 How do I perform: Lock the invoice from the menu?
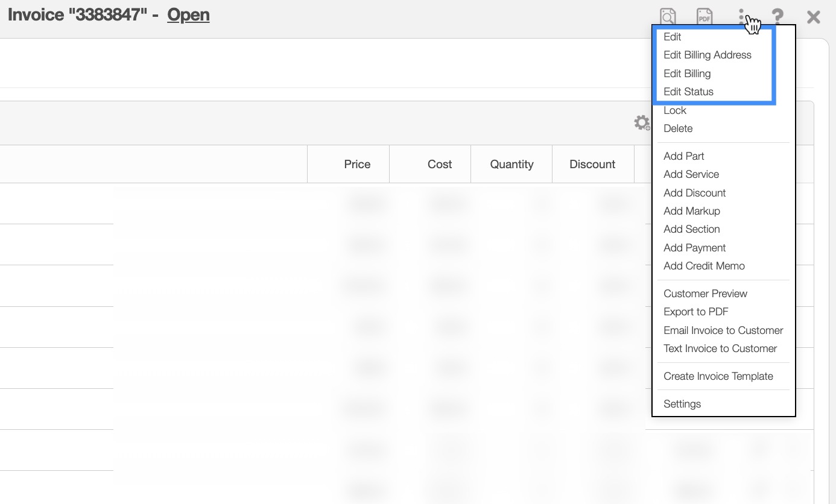675,110
